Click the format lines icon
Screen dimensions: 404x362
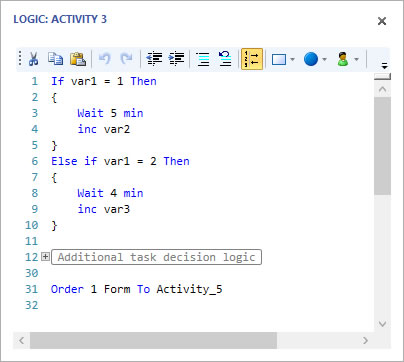point(203,59)
